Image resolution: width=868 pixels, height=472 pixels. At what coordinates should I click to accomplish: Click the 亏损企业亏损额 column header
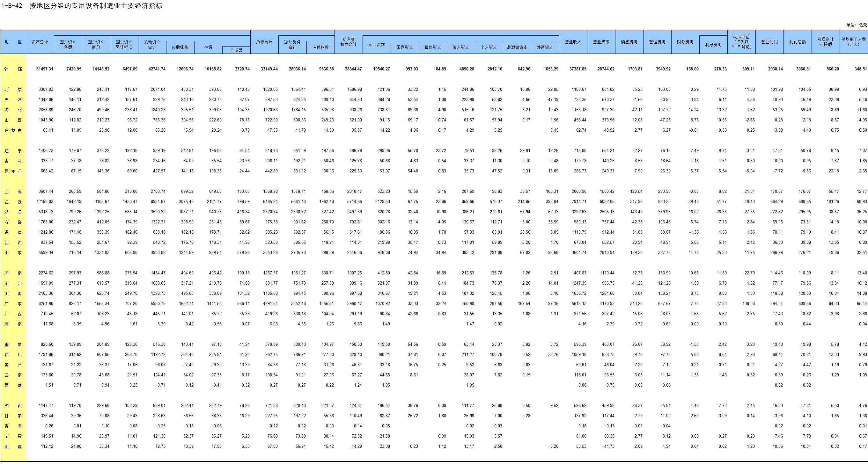click(x=825, y=42)
